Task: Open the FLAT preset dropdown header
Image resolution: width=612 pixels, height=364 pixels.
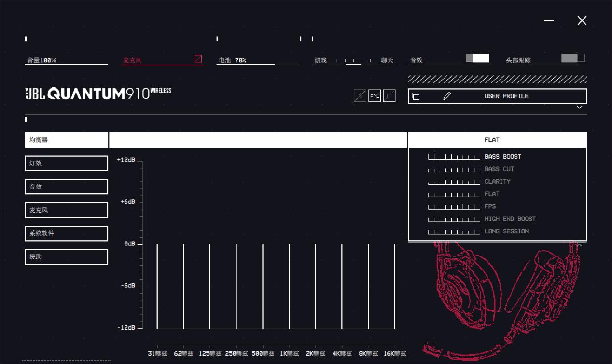Action: coord(497,140)
